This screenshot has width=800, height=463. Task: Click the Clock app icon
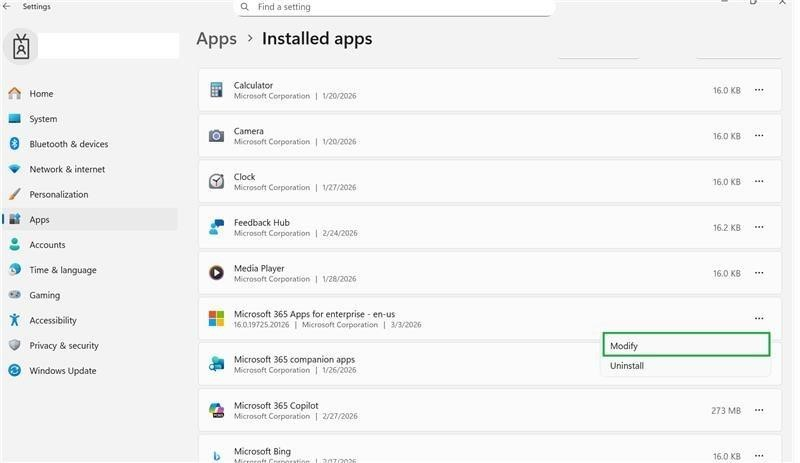click(x=216, y=181)
